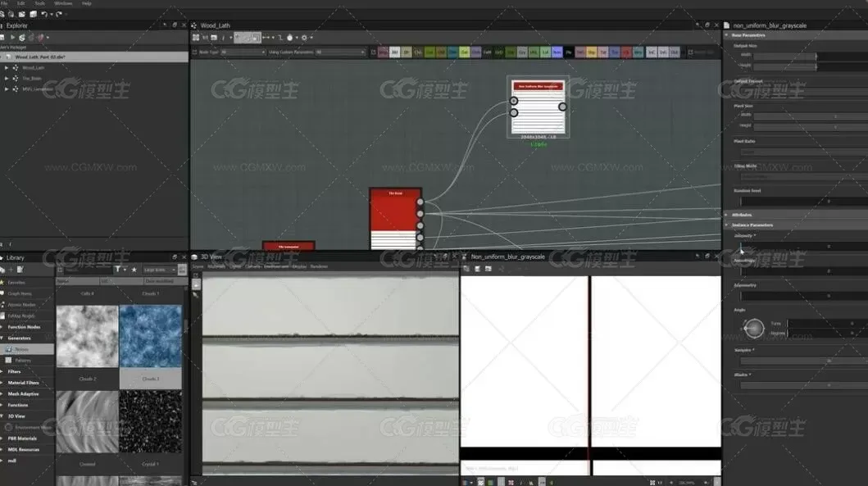This screenshot has width=868, height=486.
Task: Open Scene menu in 3D View
Action: [198, 267]
